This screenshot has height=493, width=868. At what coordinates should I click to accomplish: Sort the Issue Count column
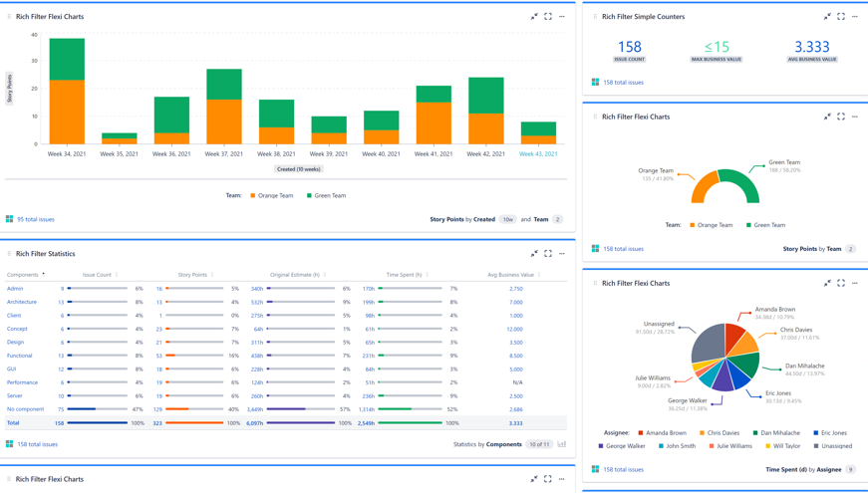click(98, 275)
